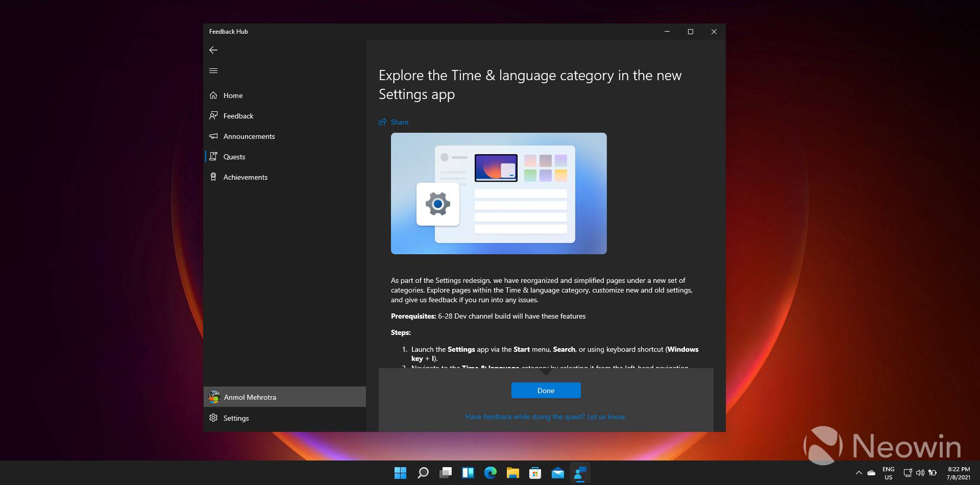Click the Settings gear icon in sidebar
Viewport: 980px width, 485px height.
pyautogui.click(x=213, y=418)
